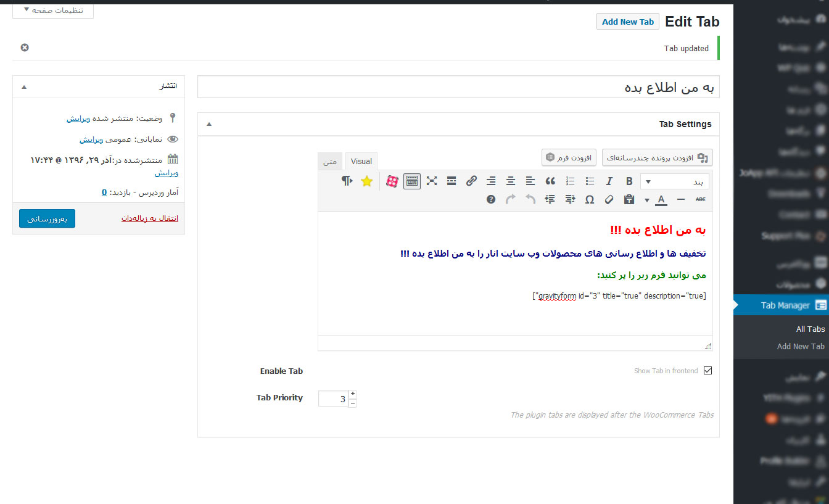Open the paragraph format dropdown

point(675,181)
